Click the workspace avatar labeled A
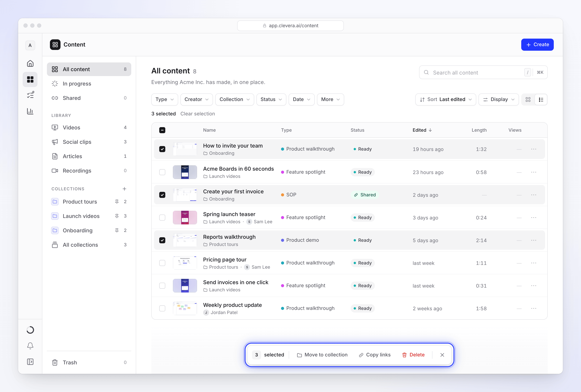The height and width of the screenshot is (392, 581). (x=30, y=45)
